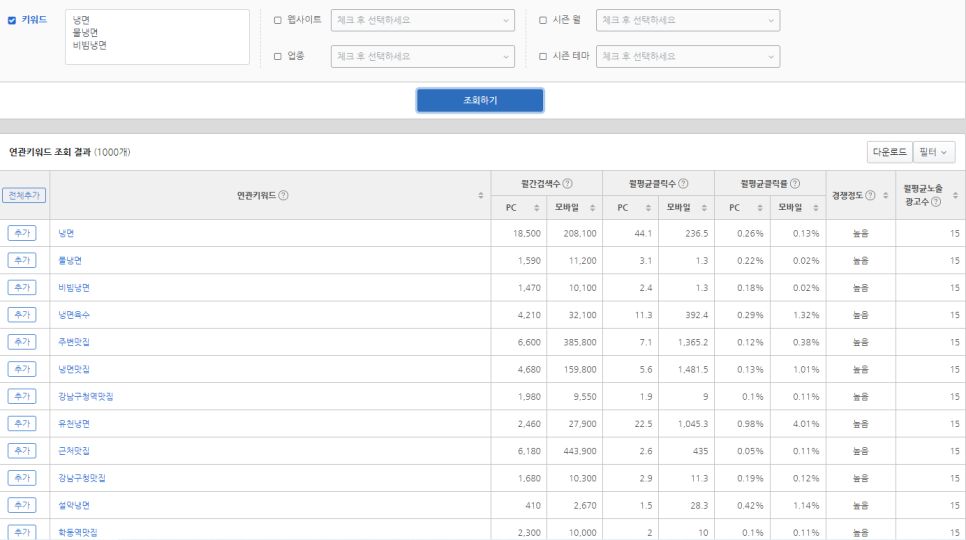Click the 연관키워드 조회 결과 heading
The height and width of the screenshot is (540, 966).
coord(50,152)
